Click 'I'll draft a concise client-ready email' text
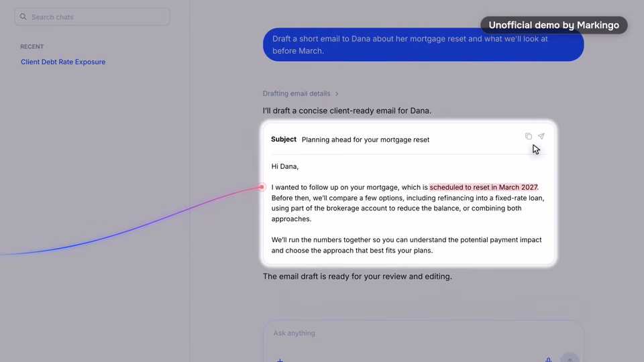The width and height of the screenshot is (644, 362). pos(347,111)
